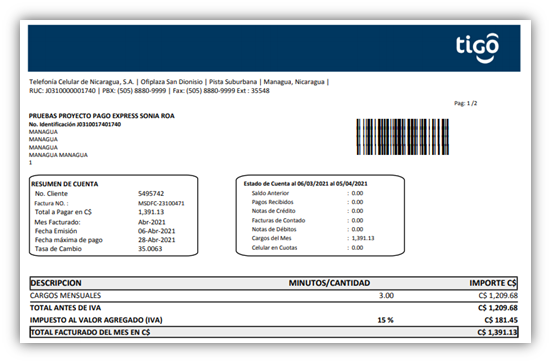Click the 'Mes Facturado' value Abr-2021
This screenshot has width=551, height=363.
pyautogui.click(x=152, y=222)
